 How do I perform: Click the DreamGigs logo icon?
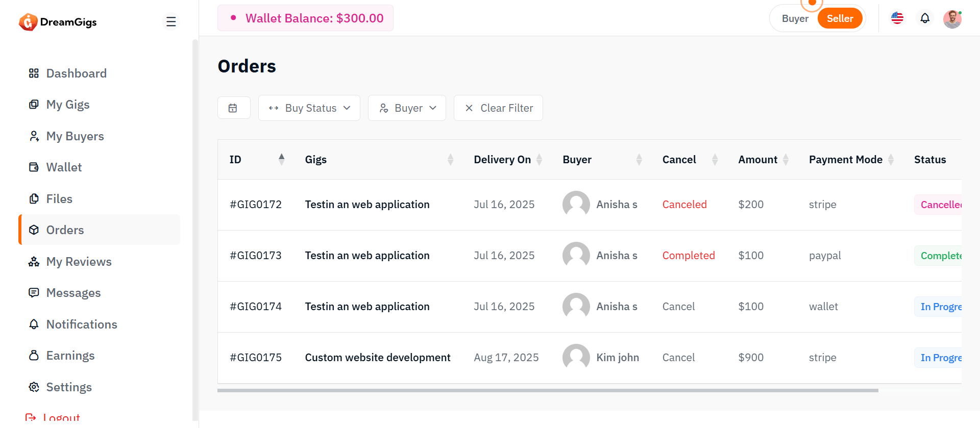(28, 22)
